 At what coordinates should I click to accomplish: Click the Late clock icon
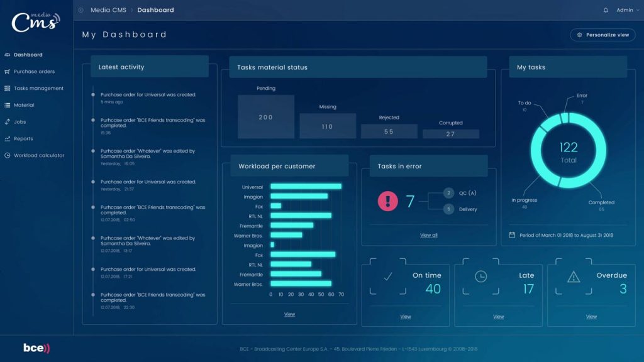pyautogui.click(x=481, y=276)
